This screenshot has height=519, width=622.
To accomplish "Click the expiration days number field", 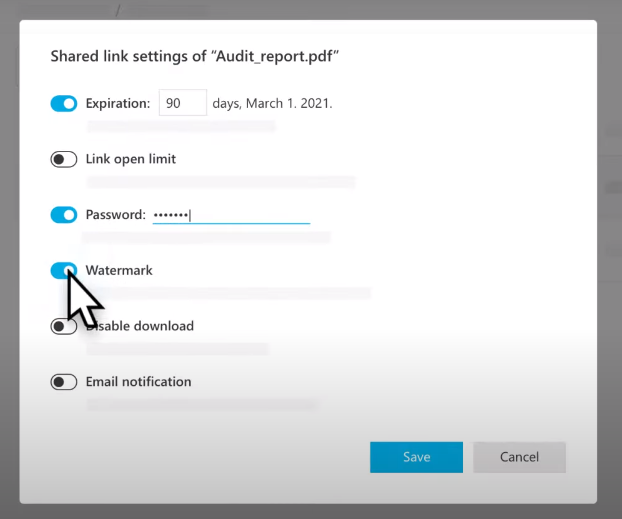I will (x=182, y=103).
